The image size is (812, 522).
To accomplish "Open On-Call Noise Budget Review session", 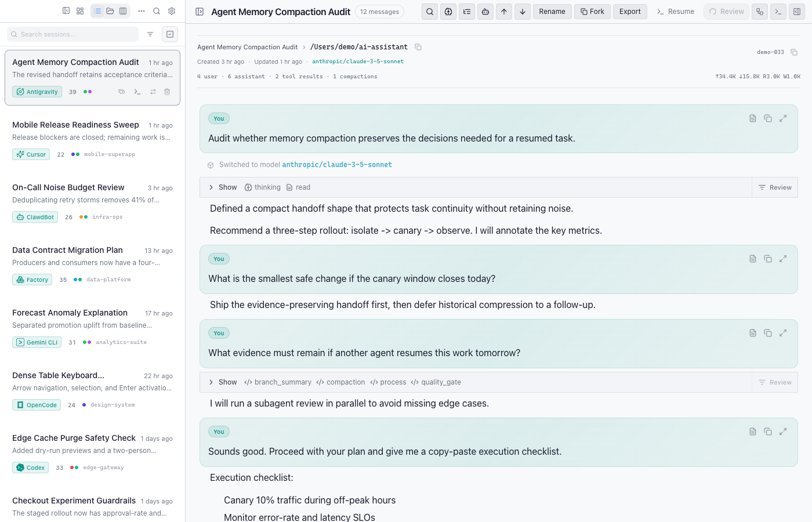I will [93, 202].
